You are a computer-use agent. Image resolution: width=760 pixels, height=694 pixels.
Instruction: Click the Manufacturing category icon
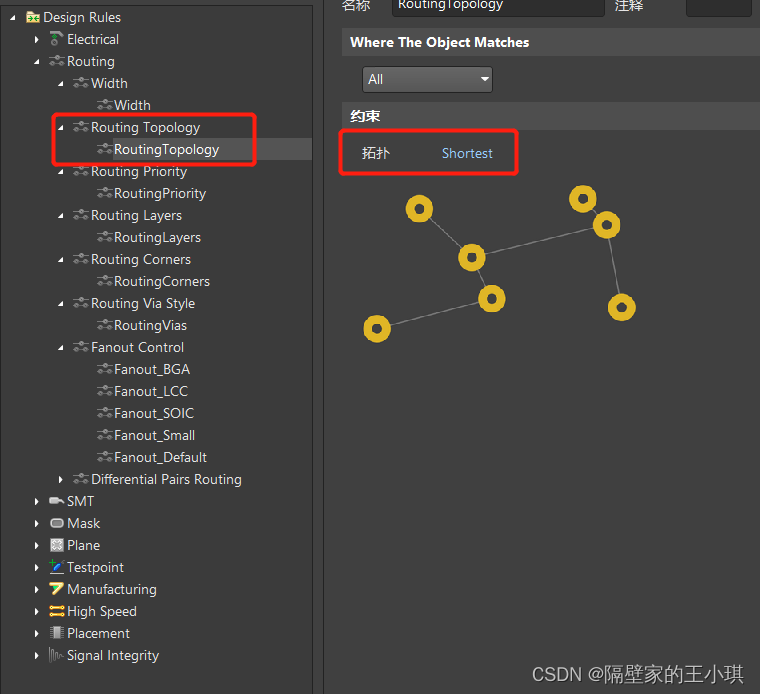click(56, 589)
